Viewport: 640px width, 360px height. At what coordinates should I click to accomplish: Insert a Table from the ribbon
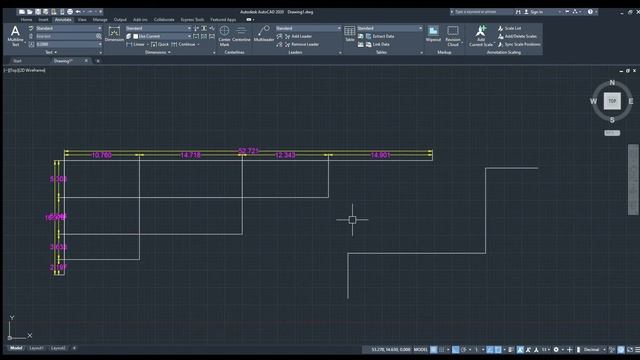[350, 33]
